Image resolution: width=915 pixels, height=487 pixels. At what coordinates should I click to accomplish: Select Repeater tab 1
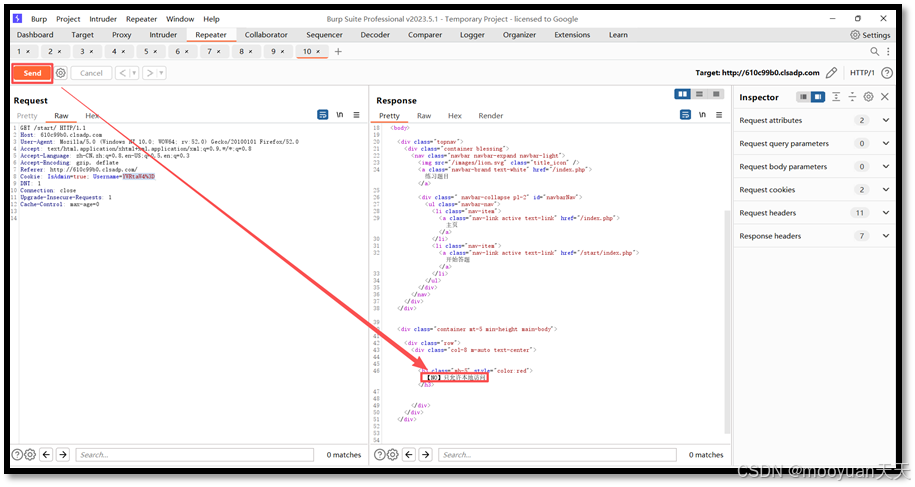tap(23, 51)
